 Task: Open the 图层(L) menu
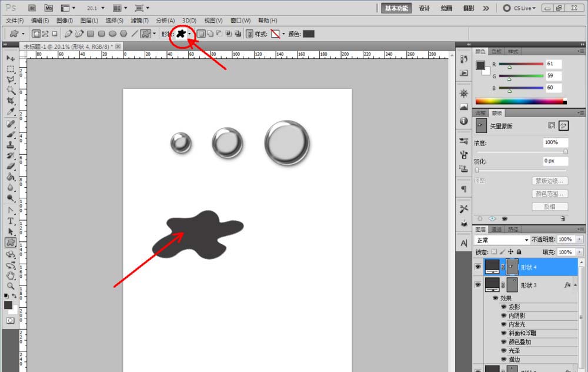89,20
